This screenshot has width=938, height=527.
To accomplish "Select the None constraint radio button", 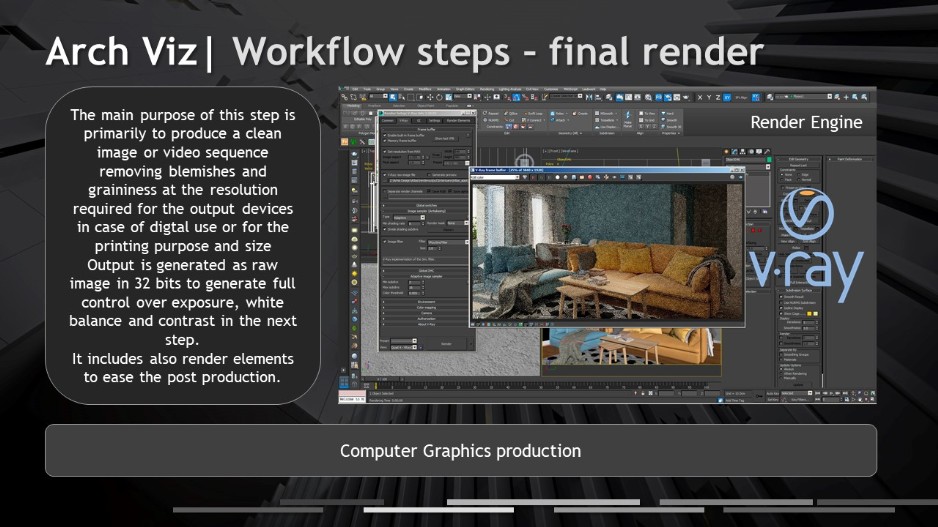I will coord(782,175).
